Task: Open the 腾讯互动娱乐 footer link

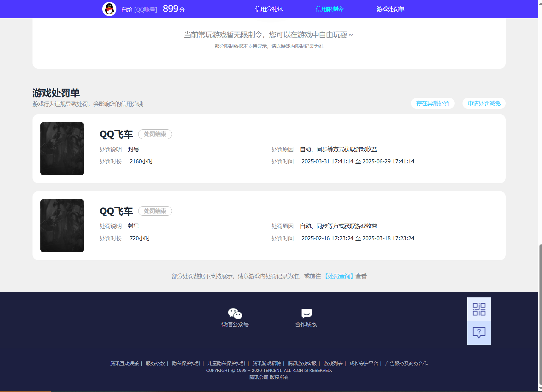Action: [125, 364]
